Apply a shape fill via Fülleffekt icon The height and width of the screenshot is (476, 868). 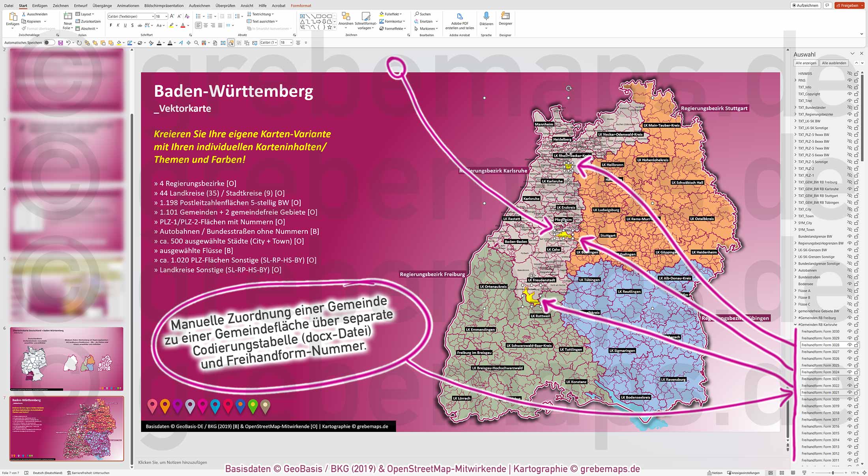382,13
